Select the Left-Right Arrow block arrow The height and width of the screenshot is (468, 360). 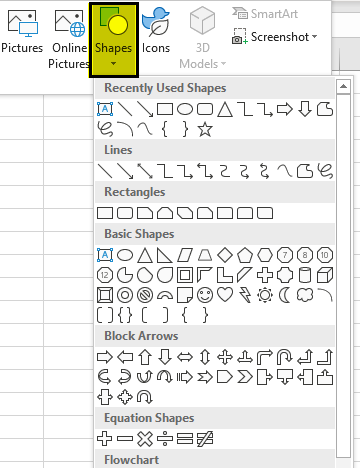point(185,357)
